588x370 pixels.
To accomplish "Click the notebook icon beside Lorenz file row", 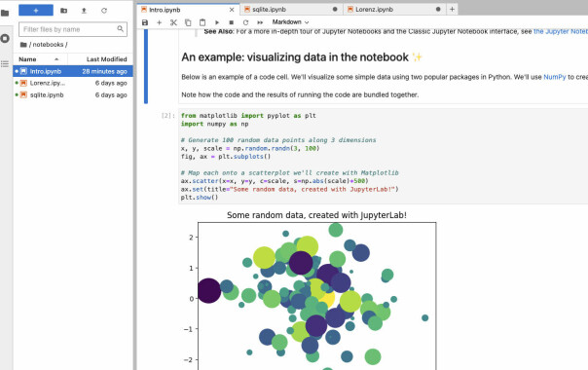I will (23, 83).
